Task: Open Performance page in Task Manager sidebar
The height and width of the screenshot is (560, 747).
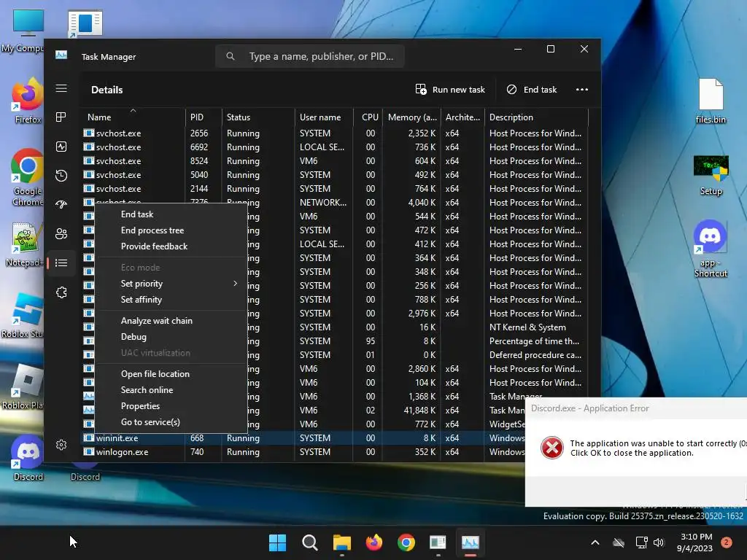Action: 61,147
